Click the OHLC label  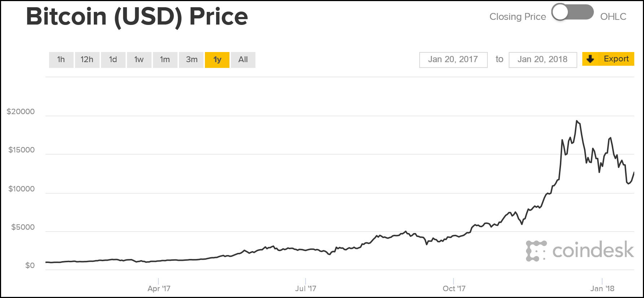click(613, 17)
